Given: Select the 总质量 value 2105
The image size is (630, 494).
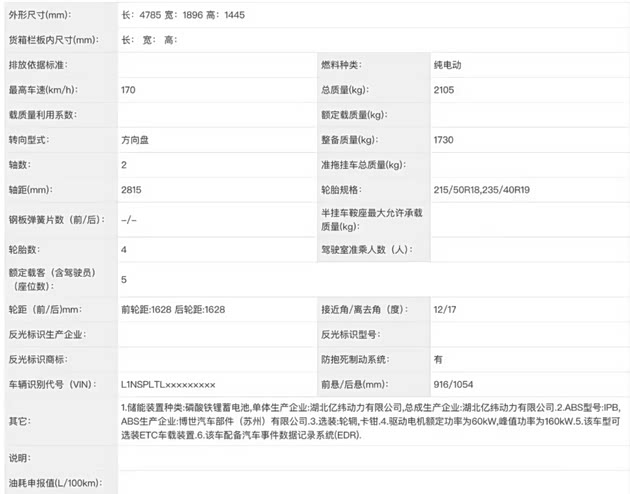Looking at the screenshot, I should point(445,90).
